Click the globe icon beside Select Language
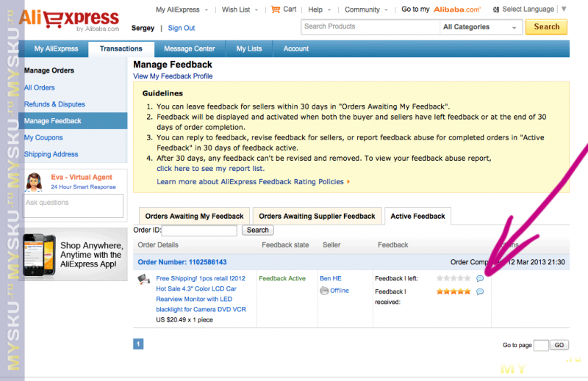The image size is (588, 381). (x=495, y=10)
